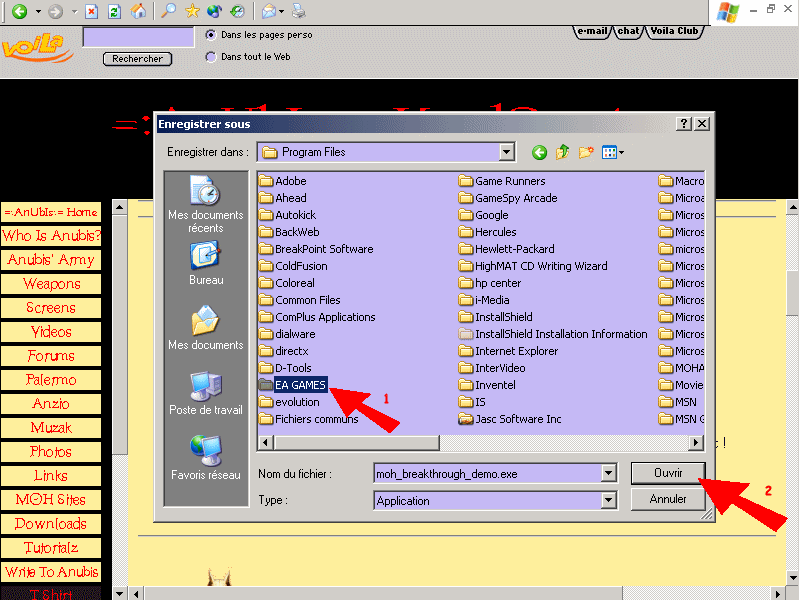Click the file list horizontal scrollbar thumb
The height and width of the screenshot is (600, 800).
pyautogui.click(x=357, y=442)
